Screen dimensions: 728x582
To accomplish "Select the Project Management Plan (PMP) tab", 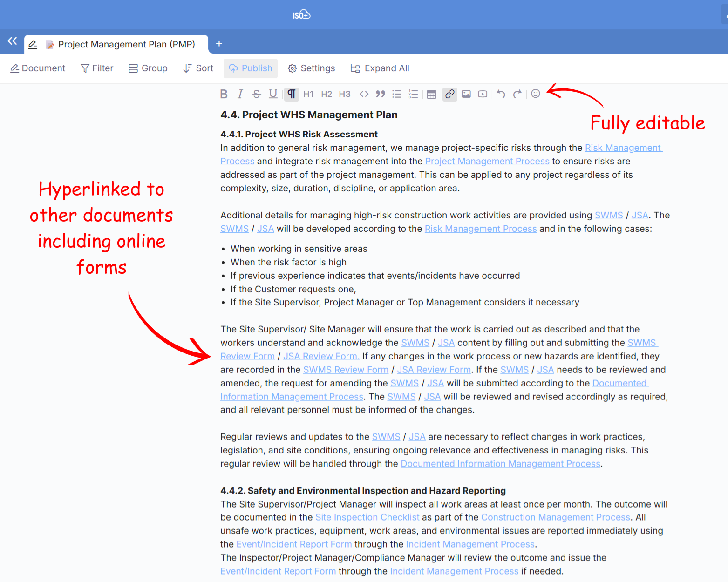I will coord(126,44).
